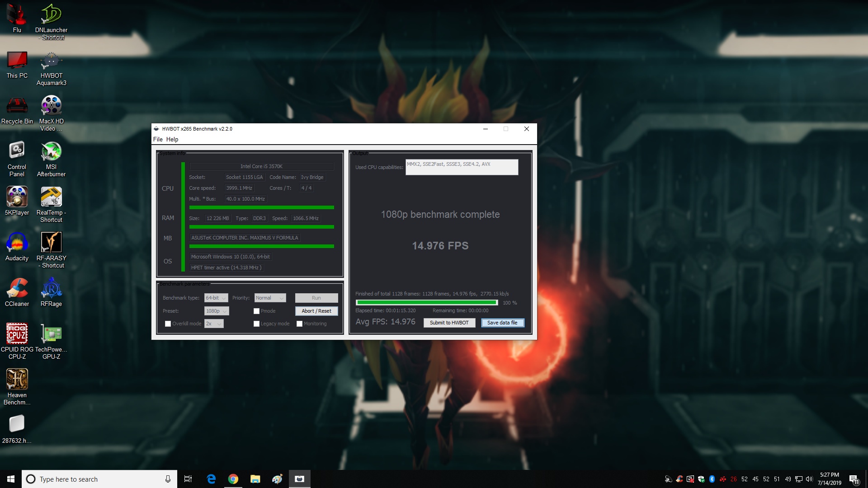Viewport: 868px width, 488px height.
Task: Open RealTemp shortcut on desktop
Action: [51, 205]
